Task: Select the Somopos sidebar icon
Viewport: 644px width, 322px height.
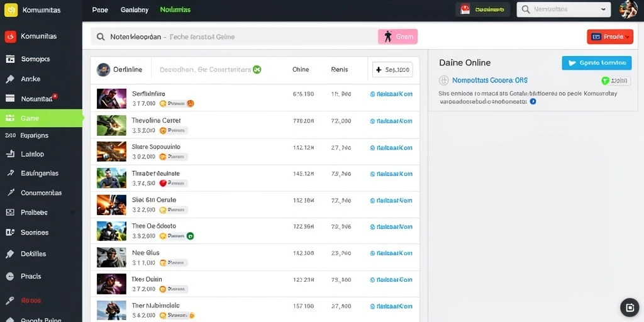Action: click(x=10, y=59)
